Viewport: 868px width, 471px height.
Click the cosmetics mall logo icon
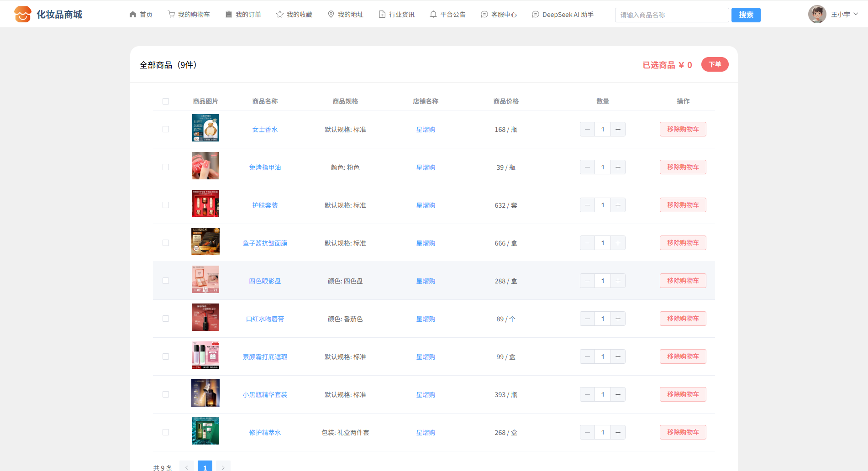(23, 15)
